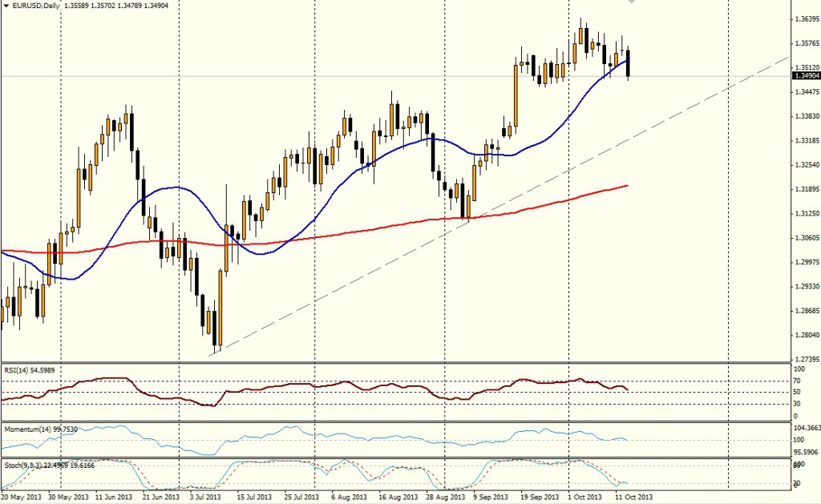Click the last black candlestick on chart
Viewport: 821px width, 504px height.
tap(629, 63)
